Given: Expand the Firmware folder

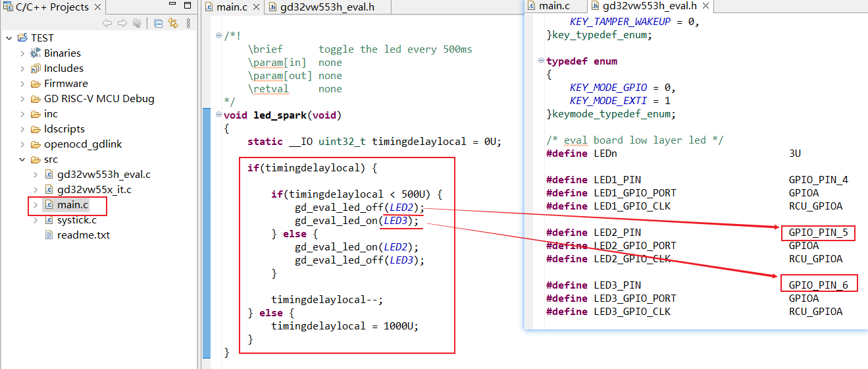Looking at the screenshot, I should point(22,84).
